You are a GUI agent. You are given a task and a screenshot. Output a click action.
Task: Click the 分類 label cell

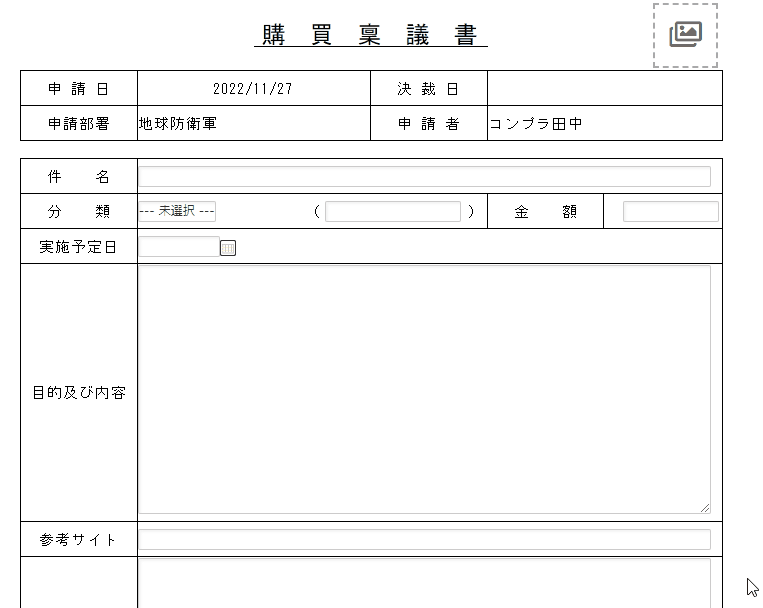point(79,211)
